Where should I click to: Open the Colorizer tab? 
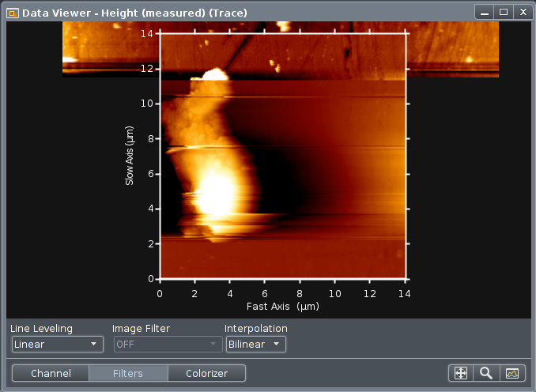206,373
